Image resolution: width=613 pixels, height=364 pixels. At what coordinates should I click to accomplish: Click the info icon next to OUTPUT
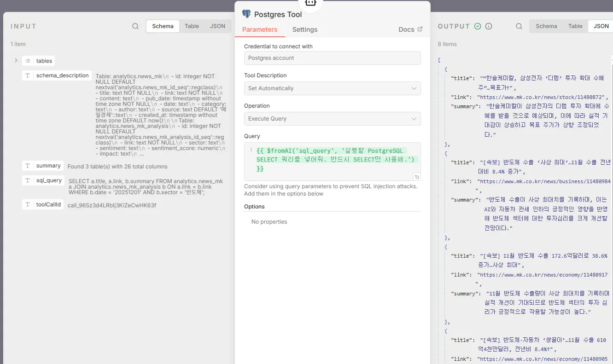(489, 26)
